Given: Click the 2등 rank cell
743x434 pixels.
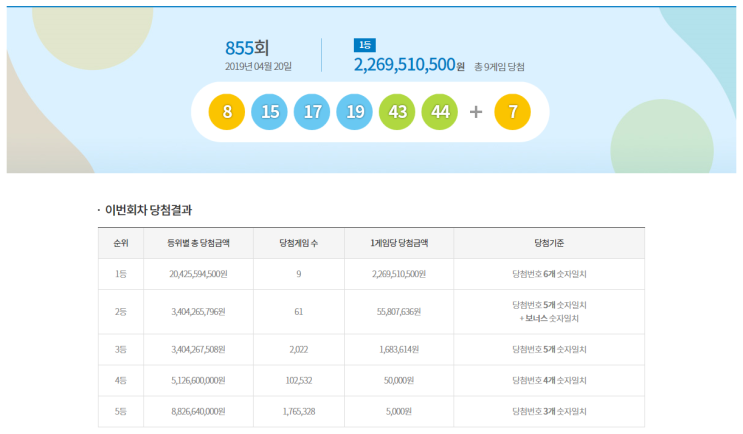Looking at the screenshot, I should pos(121,312).
